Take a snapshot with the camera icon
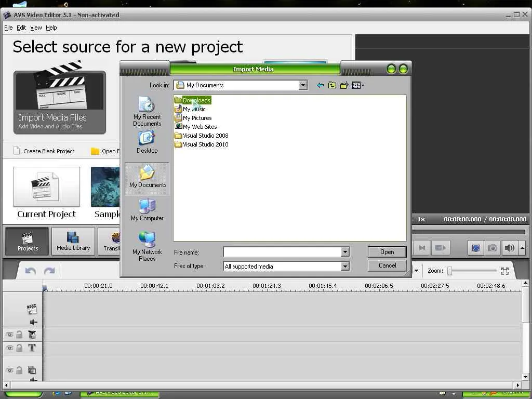Viewport: 532px width, 399px height. point(492,248)
